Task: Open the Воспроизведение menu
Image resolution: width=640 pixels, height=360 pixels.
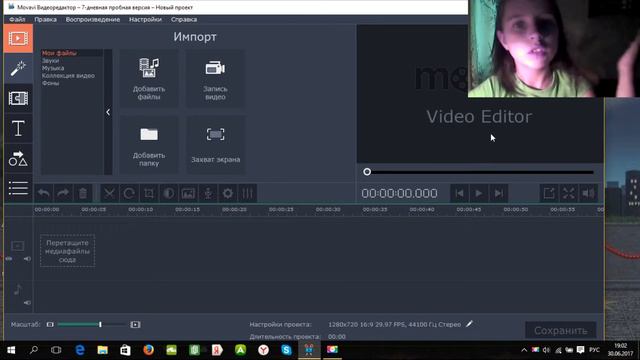Action: click(93, 19)
